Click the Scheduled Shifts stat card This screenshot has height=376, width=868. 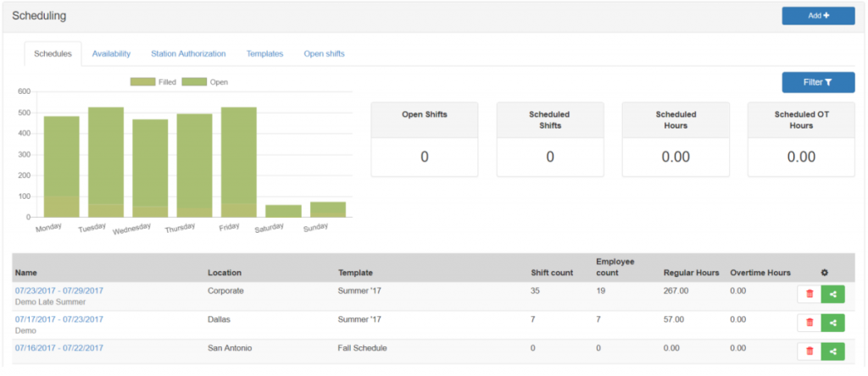[550, 140]
